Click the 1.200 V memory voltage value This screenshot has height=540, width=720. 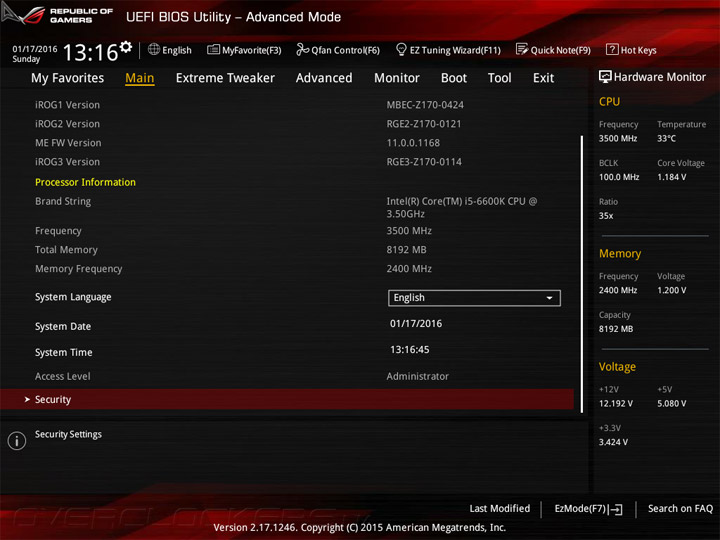click(671, 290)
